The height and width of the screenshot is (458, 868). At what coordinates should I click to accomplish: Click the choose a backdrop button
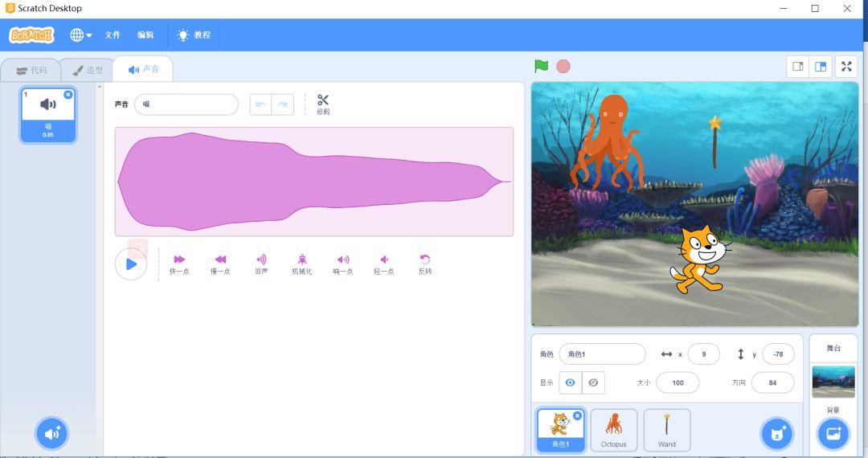pos(833,434)
